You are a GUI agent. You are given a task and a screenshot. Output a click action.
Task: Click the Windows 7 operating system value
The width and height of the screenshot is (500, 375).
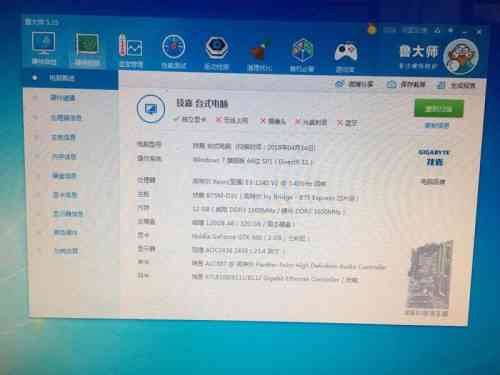(x=253, y=161)
